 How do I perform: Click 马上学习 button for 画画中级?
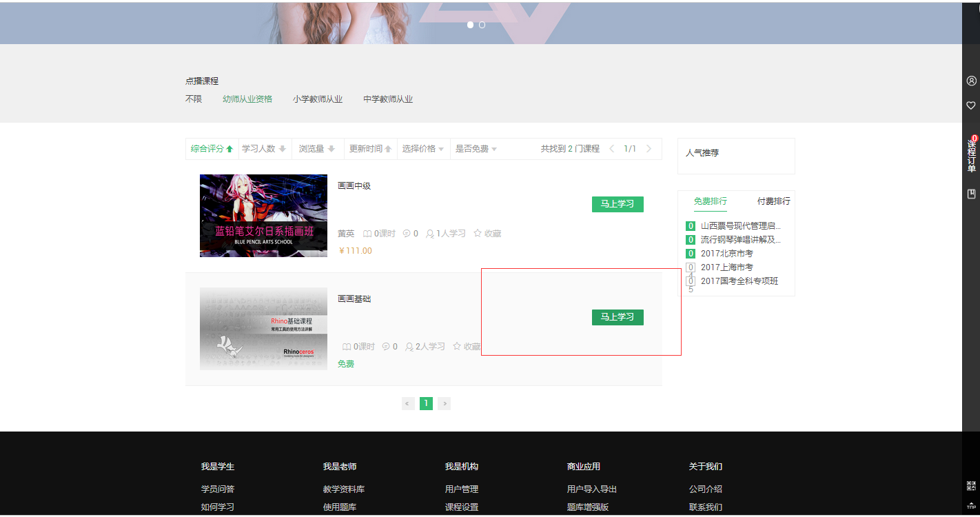coord(617,204)
